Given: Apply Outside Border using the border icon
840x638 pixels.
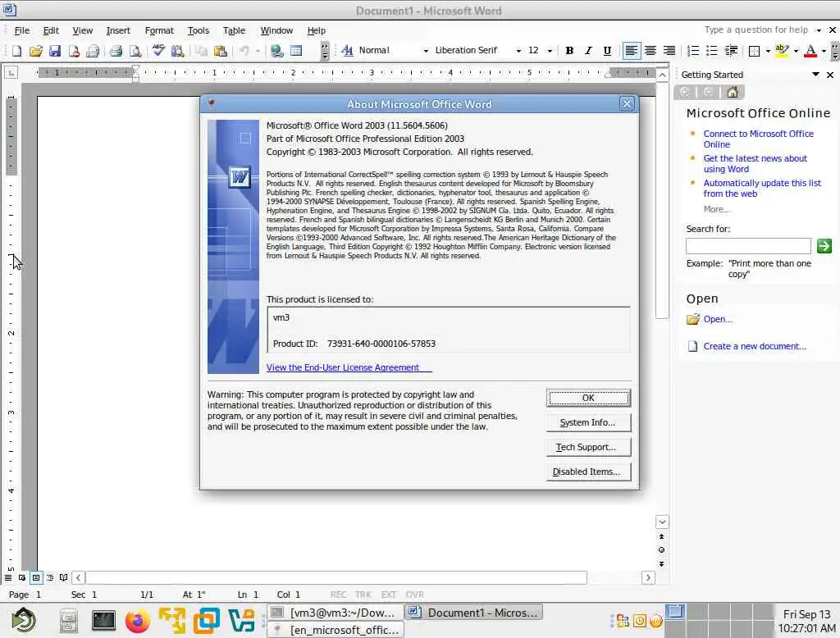Looking at the screenshot, I should [x=755, y=51].
